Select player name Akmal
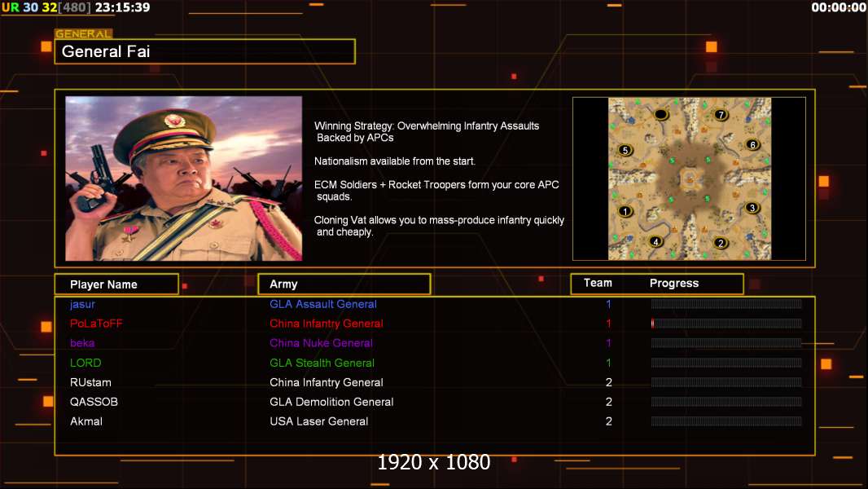Viewport: 868px width, 489px height. [x=86, y=421]
